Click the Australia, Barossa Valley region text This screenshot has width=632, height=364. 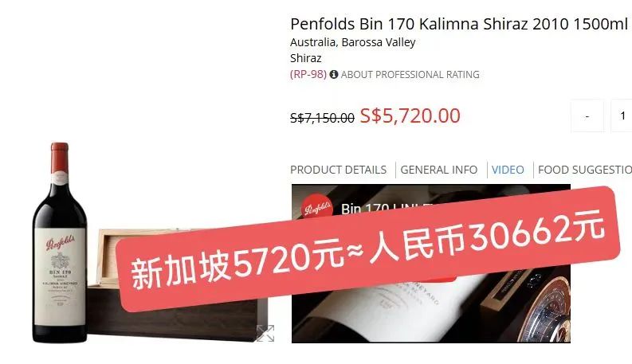click(353, 42)
